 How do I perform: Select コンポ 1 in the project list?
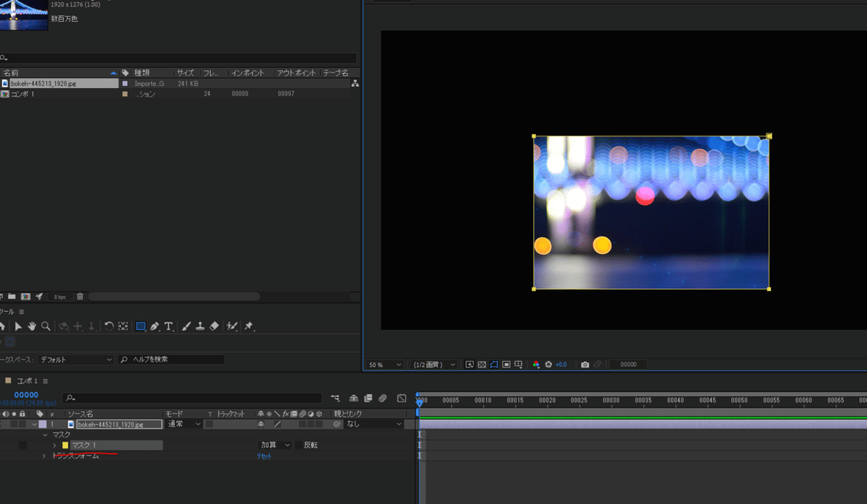(22, 94)
